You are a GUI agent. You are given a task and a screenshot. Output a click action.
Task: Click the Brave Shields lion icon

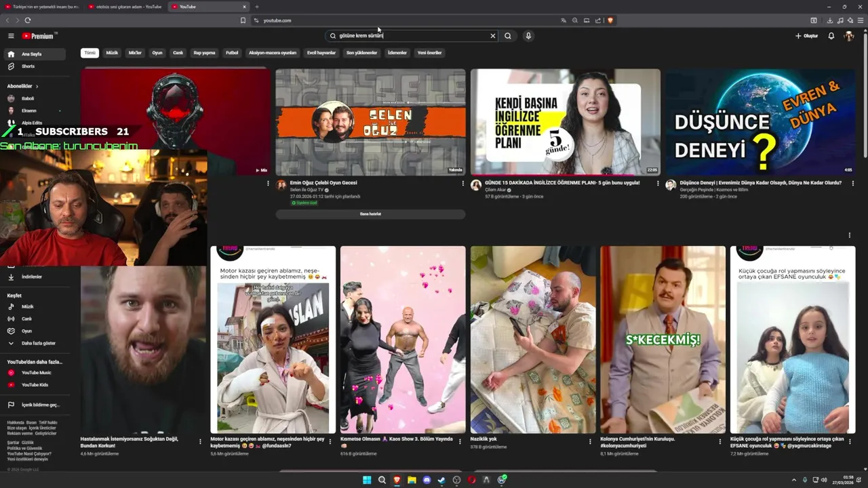pos(610,20)
